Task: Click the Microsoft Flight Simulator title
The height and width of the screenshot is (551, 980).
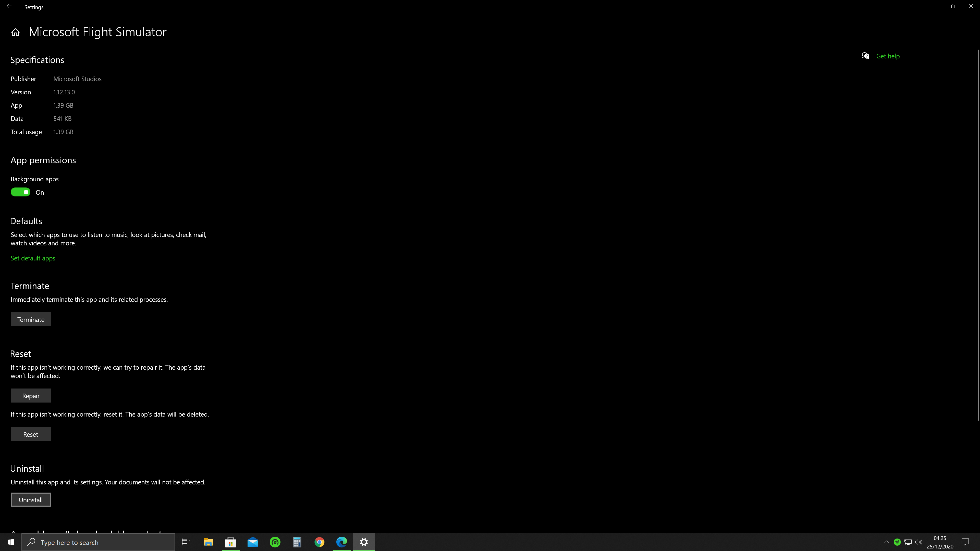Action: (98, 32)
